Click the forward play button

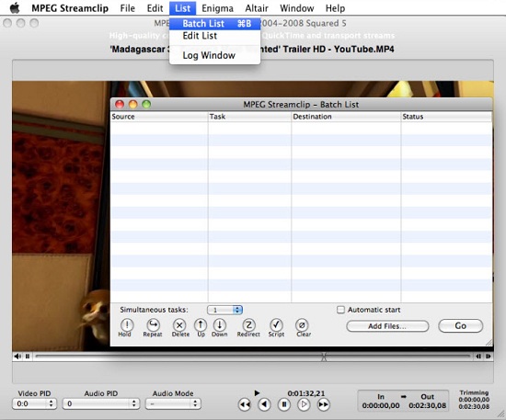[x=304, y=404]
